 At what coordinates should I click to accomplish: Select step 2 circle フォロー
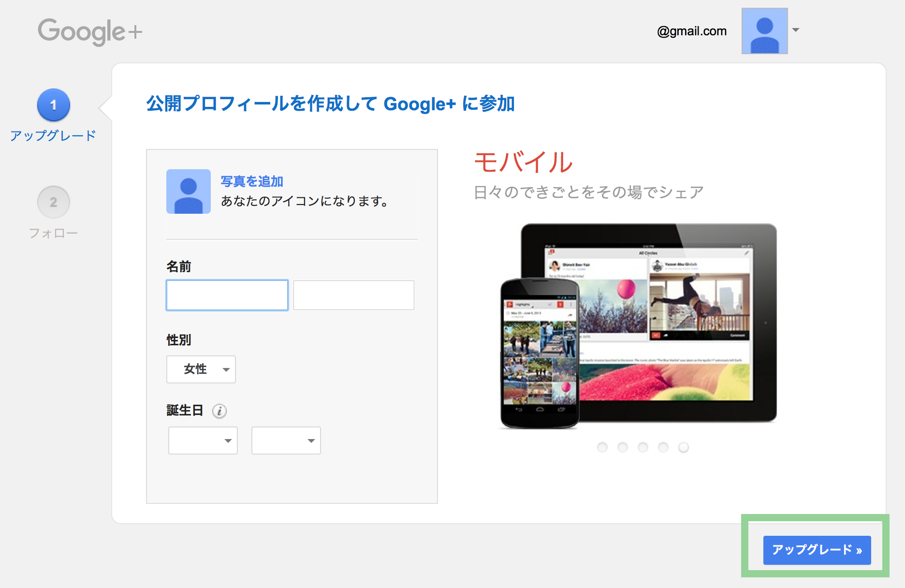(x=54, y=202)
